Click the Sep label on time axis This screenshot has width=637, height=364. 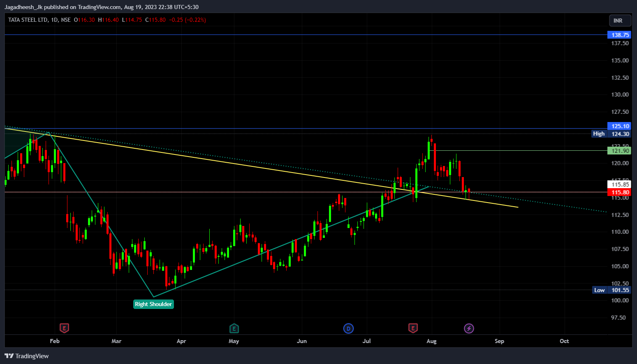coord(499,341)
